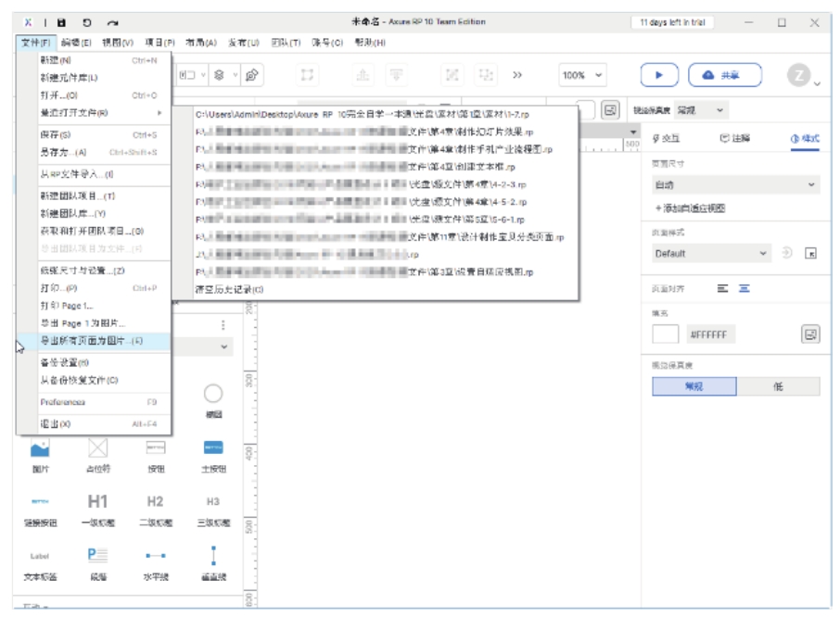The image size is (840, 617).
Task: Pick the H1 heading widget
Action: coord(98,501)
